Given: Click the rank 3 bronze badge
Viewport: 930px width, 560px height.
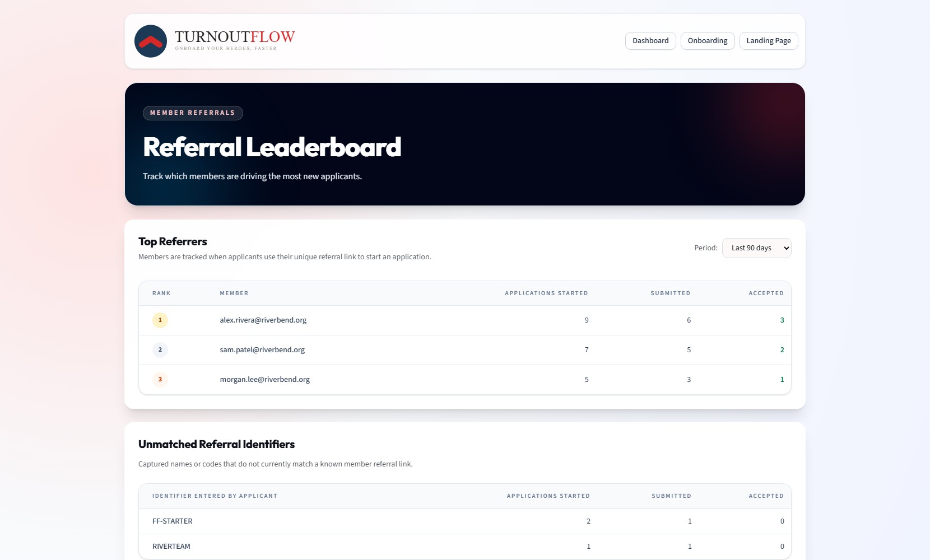Looking at the screenshot, I should coord(160,380).
